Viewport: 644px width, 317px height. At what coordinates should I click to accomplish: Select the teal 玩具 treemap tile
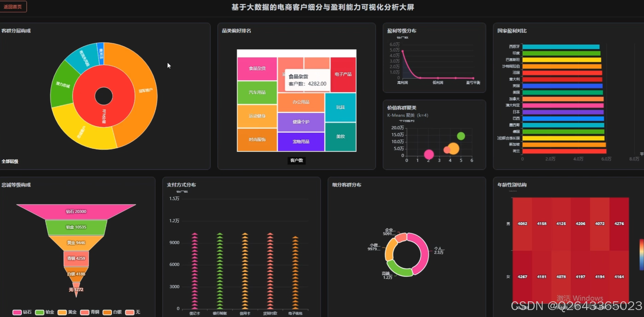pyautogui.click(x=341, y=107)
